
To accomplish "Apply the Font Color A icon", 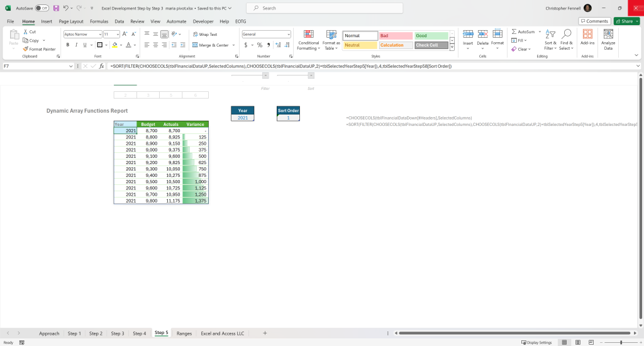I will tap(128, 45).
